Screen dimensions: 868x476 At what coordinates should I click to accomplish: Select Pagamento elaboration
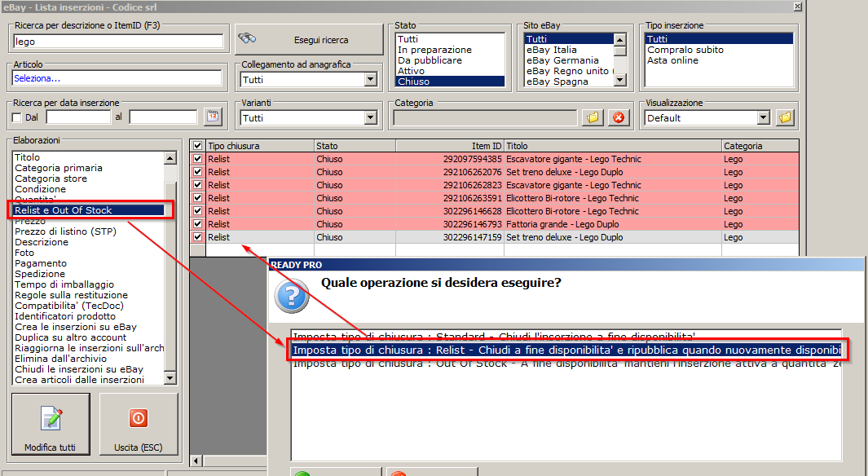[x=89, y=263]
